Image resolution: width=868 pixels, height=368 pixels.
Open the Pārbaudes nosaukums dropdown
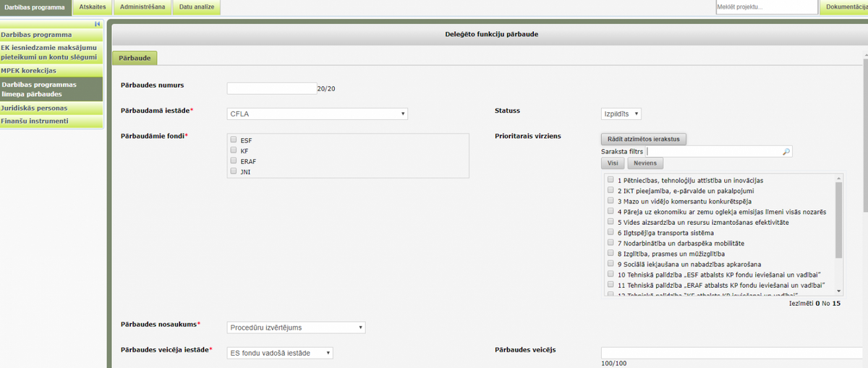point(297,328)
